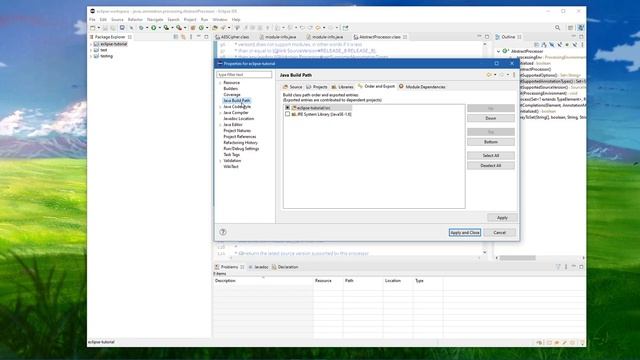The image size is (640, 360).
Task: Click the New Java Package toolbar icon
Action: (193, 28)
